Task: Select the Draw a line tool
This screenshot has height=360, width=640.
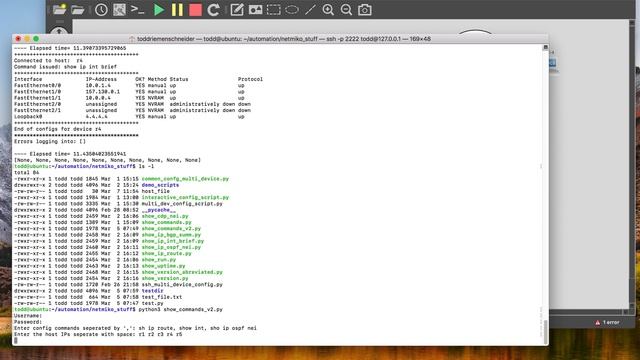Action: tap(310, 10)
